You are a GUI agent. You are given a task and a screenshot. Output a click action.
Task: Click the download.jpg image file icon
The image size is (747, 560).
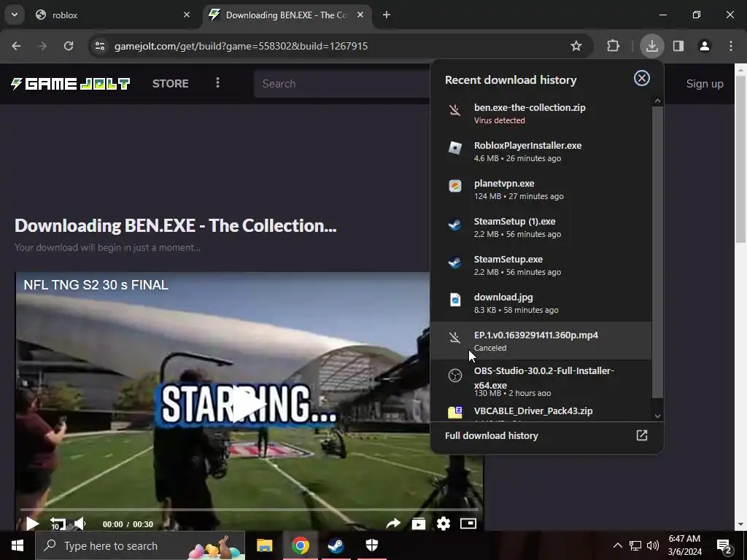[x=455, y=300]
